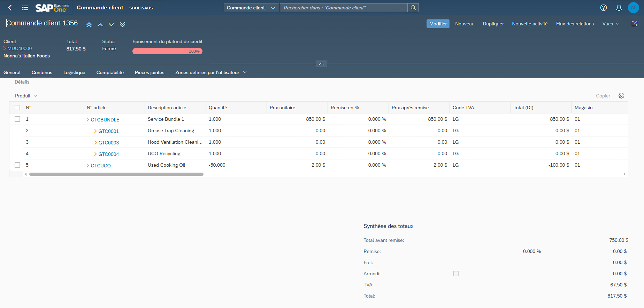Click the search magnifier icon
Viewport: 644px width, 308px height.
click(413, 8)
